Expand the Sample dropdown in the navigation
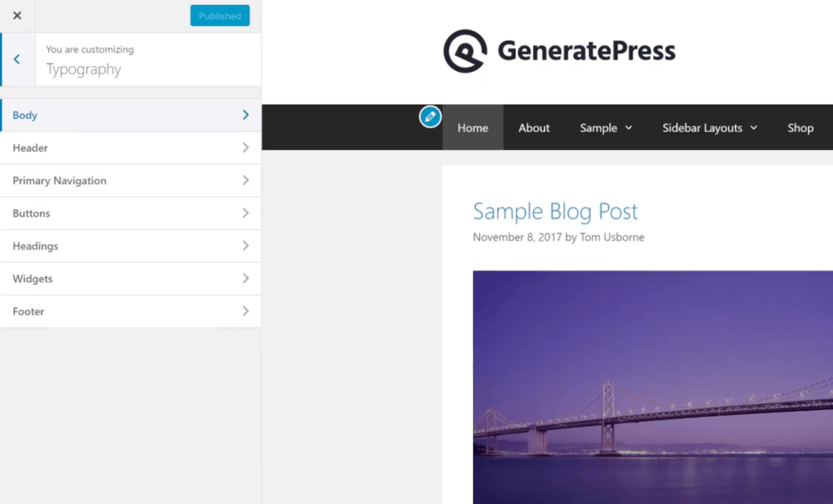This screenshot has height=504, width=833. pos(606,127)
